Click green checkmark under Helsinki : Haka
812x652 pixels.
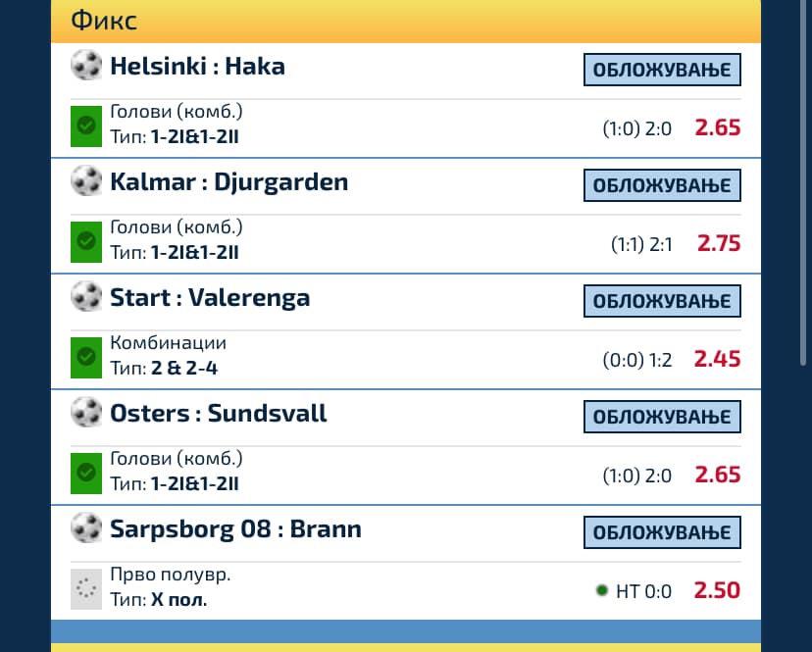point(86,126)
